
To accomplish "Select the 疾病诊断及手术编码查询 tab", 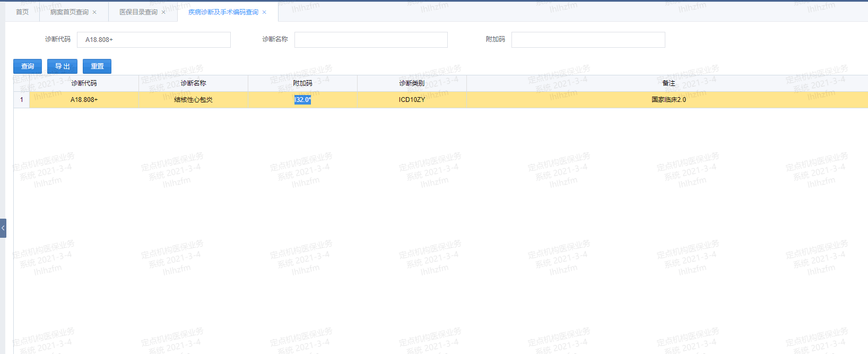I will pyautogui.click(x=223, y=12).
